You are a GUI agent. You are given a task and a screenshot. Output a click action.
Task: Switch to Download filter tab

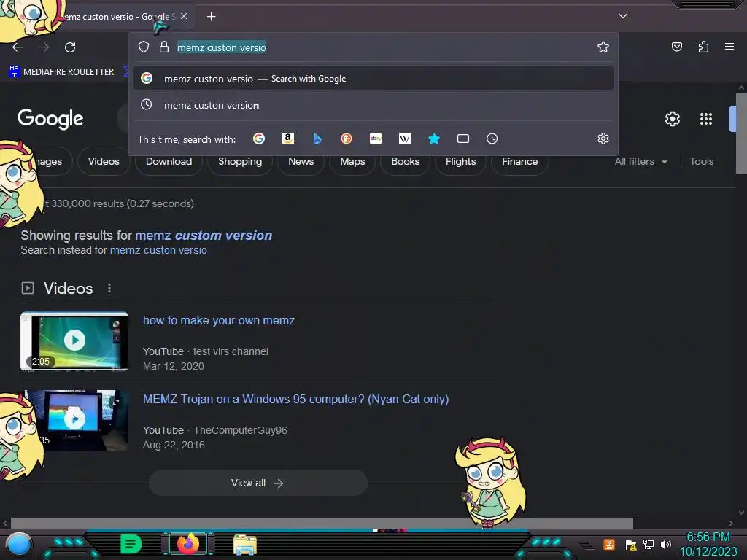[x=169, y=161]
